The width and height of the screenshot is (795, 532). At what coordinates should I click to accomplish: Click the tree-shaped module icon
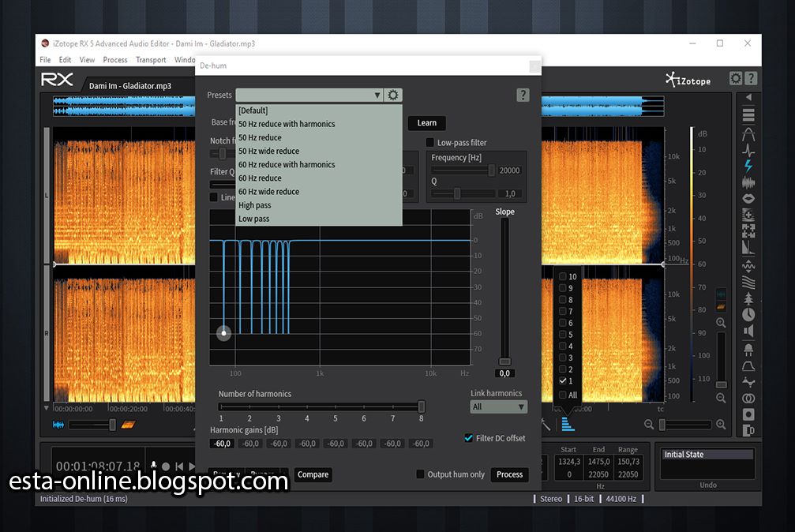[748, 298]
